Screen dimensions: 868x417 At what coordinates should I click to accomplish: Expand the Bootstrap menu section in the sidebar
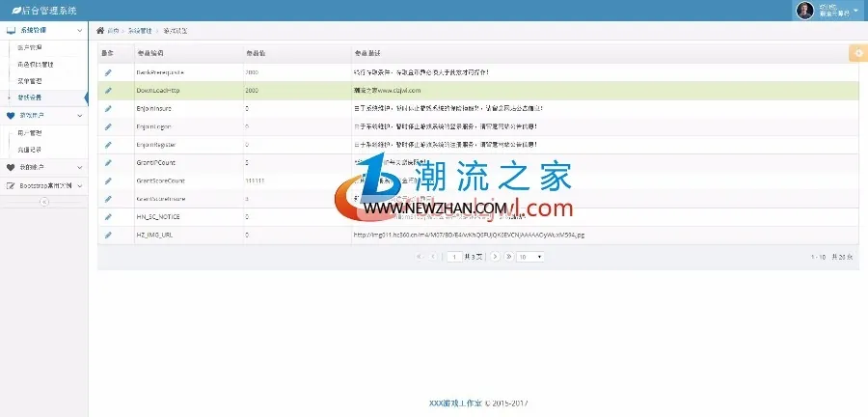point(43,185)
